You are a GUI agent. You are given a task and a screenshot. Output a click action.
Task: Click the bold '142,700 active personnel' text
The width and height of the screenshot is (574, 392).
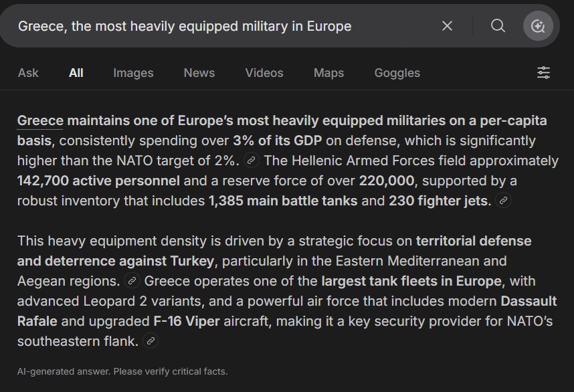click(x=98, y=181)
